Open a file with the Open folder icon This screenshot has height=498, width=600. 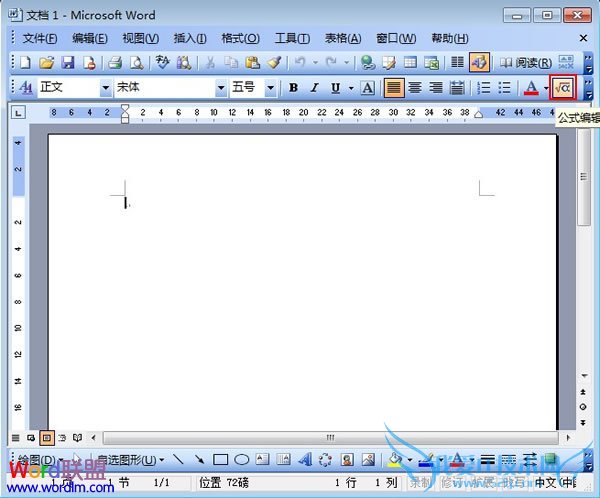pos(47,62)
